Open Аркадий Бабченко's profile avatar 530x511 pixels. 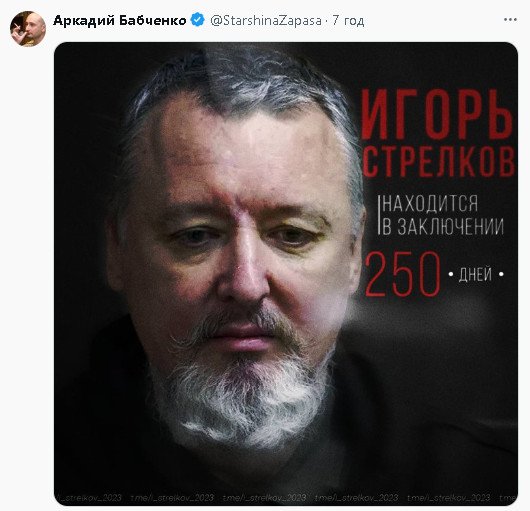(28, 28)
